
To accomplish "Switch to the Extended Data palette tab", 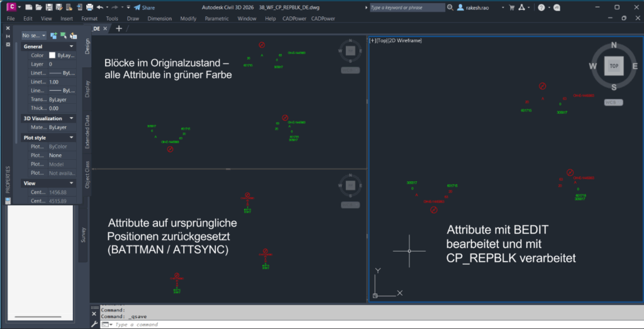I will [87, 131].
